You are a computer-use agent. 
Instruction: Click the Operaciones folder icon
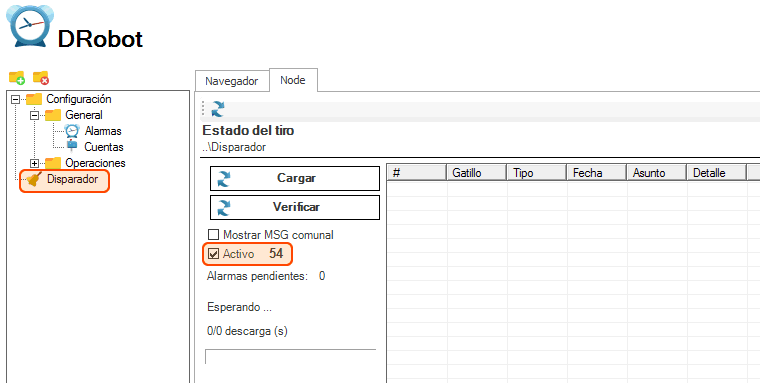(x=53, y=163)
